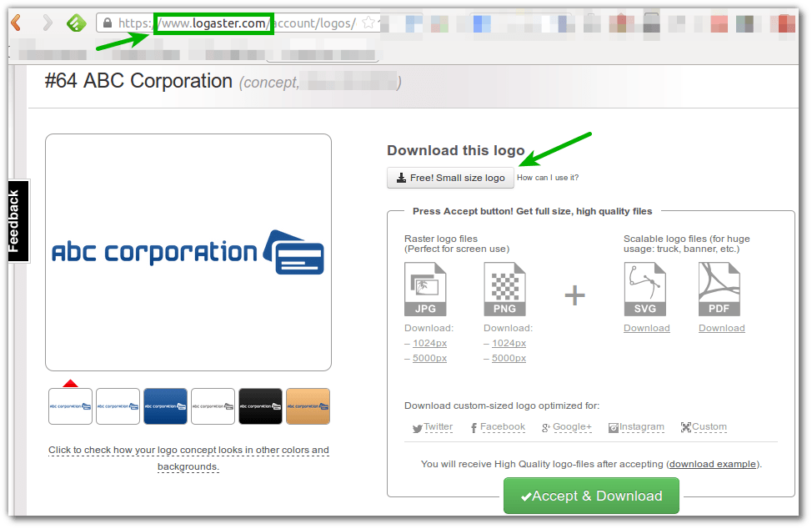This screenshot has height=529, width=812.
Task: Click the Twitter bird icon
Action: [418, 428]
